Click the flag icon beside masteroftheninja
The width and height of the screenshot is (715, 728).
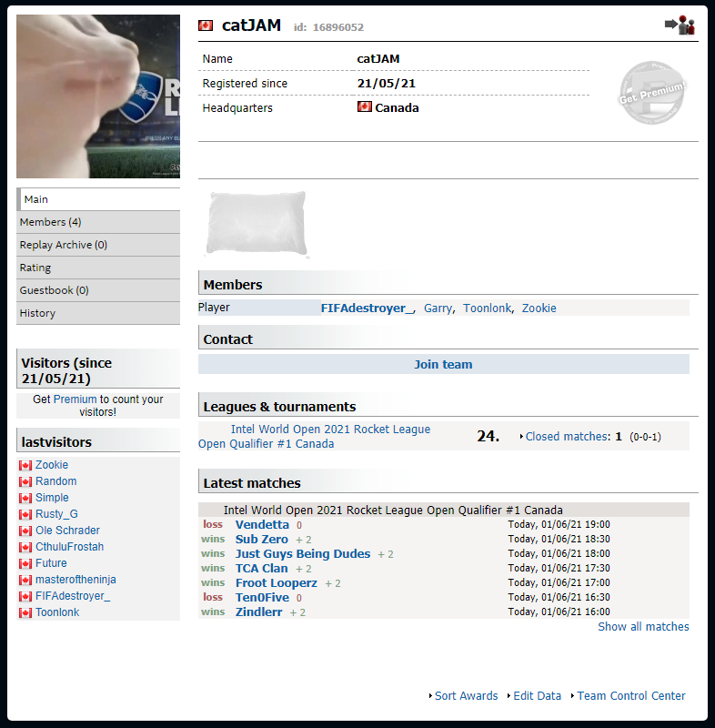[x=25, y=580]
